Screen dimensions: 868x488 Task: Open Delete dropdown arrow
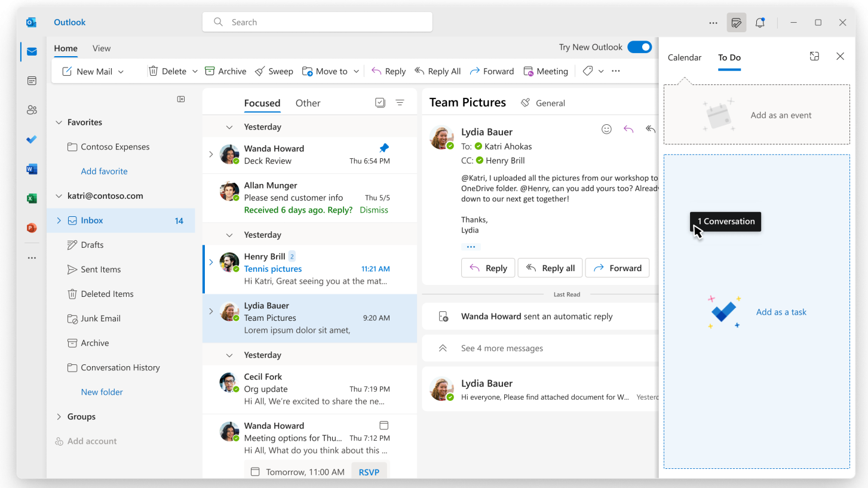click(195, 72)
